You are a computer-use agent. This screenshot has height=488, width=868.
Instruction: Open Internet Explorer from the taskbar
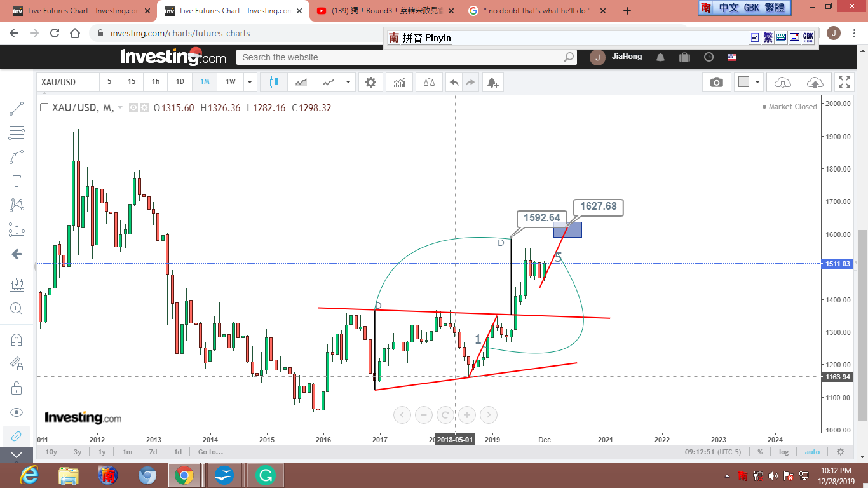[x=29, y=475]
